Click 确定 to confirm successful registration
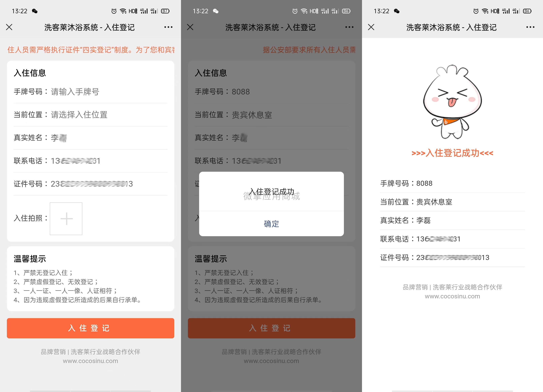The height and width of the screenshot is (392, 543). click(271, 223)
